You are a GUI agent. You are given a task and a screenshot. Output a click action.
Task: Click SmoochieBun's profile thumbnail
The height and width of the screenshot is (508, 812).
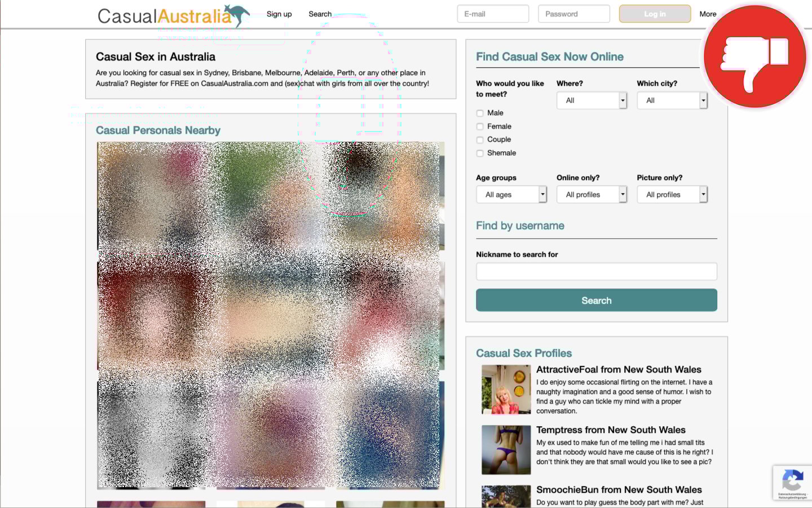point(506,497)
